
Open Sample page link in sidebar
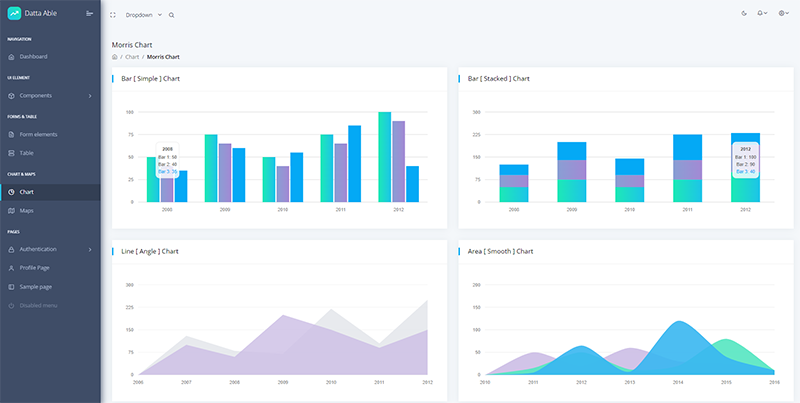coord(50,287)
